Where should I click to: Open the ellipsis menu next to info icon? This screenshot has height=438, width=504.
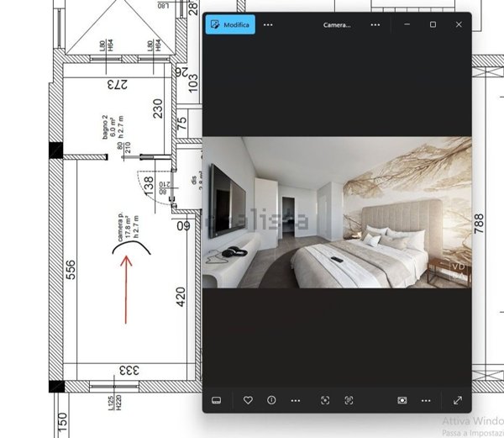pos(296,401)
